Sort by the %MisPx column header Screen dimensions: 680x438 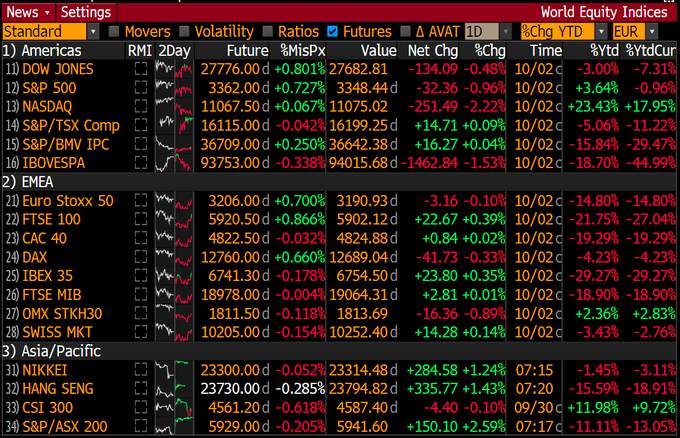(303, 51)
